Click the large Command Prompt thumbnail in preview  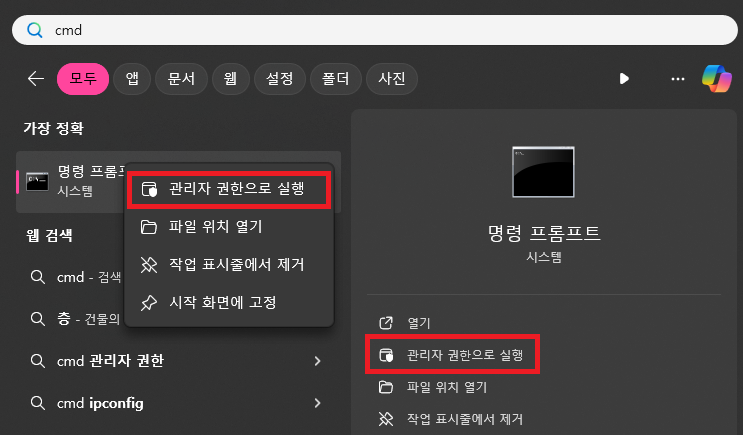coord(544,172)
